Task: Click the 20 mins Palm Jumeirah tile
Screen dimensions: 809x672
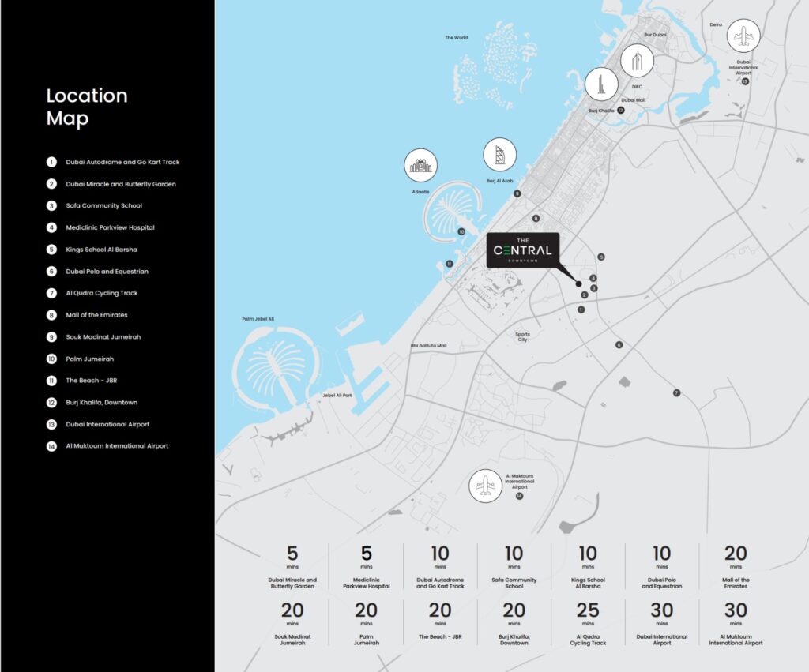Action: (367, 624)
